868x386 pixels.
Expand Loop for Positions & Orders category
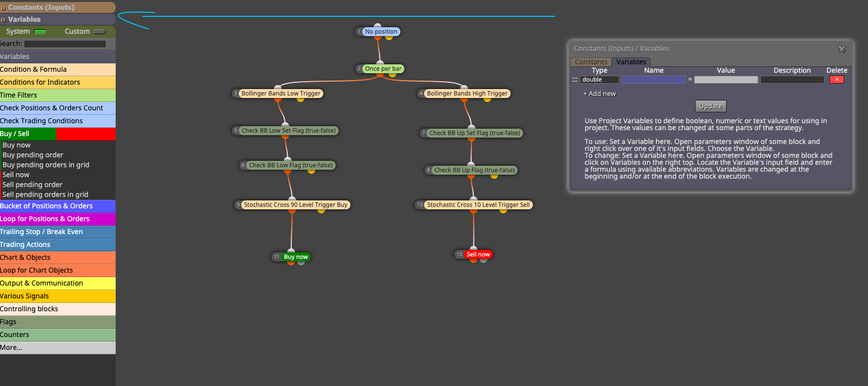pos(58,219)
